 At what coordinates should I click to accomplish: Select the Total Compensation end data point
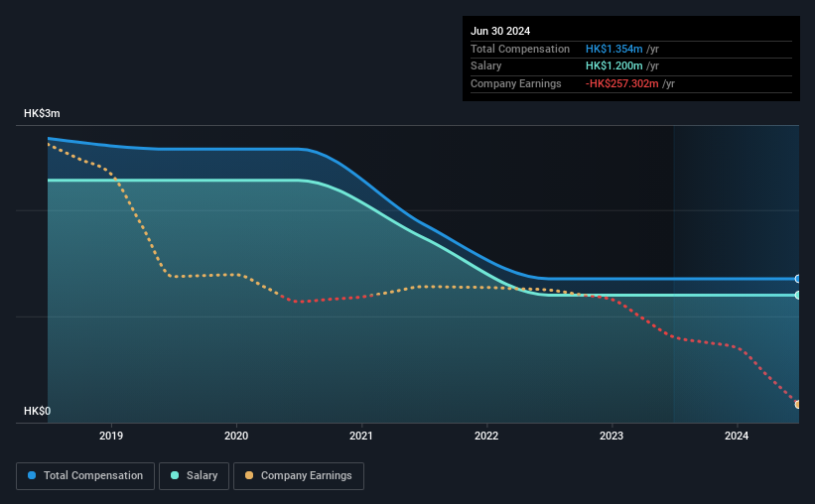pos(797,279)
